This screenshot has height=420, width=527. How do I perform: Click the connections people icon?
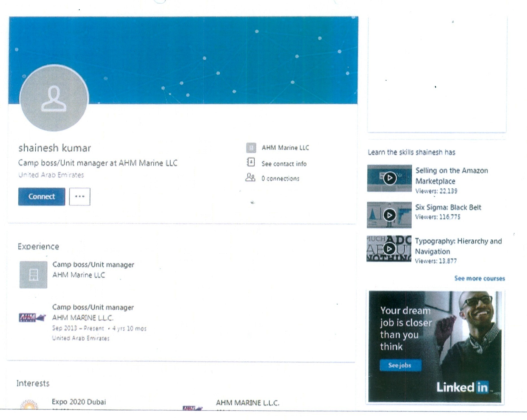(x=250, y=178)
